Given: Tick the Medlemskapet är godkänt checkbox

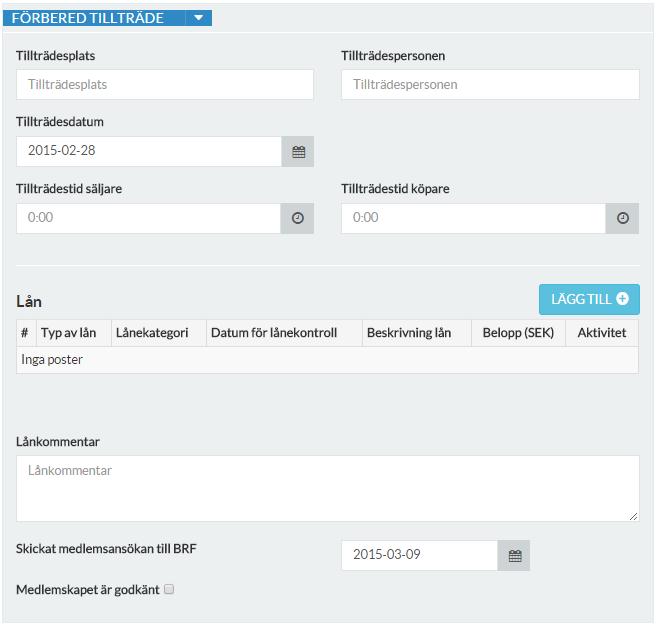Looking at the screenshot, I should [x=169, y=589].
